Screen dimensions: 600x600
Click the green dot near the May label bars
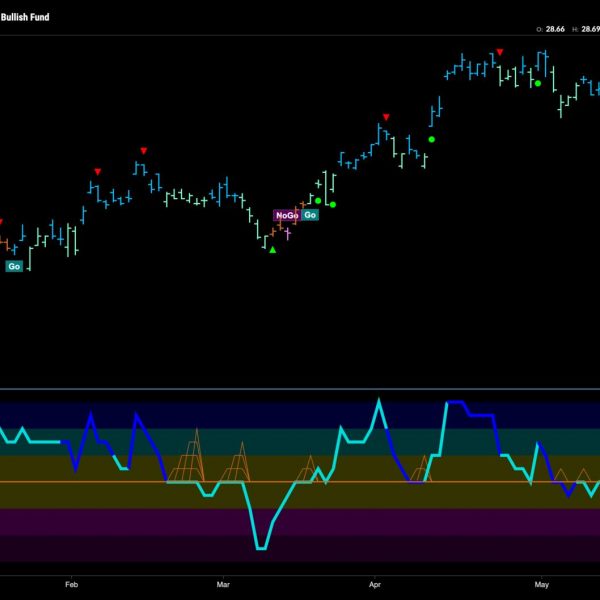(538, 83)
